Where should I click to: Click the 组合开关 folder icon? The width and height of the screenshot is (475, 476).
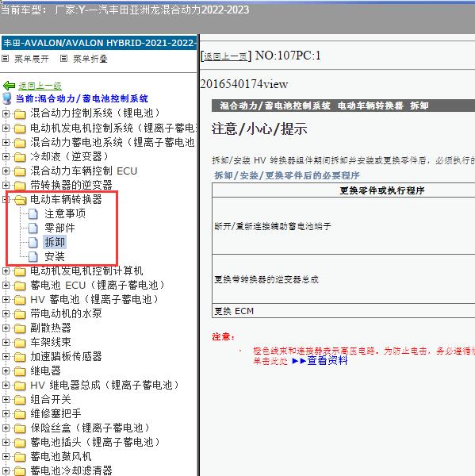20,400
